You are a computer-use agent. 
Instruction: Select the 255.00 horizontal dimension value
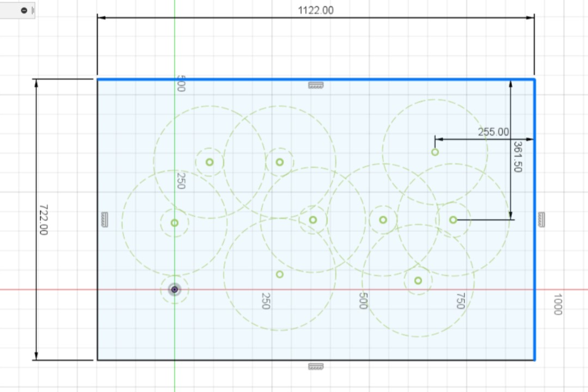point(493,132)
